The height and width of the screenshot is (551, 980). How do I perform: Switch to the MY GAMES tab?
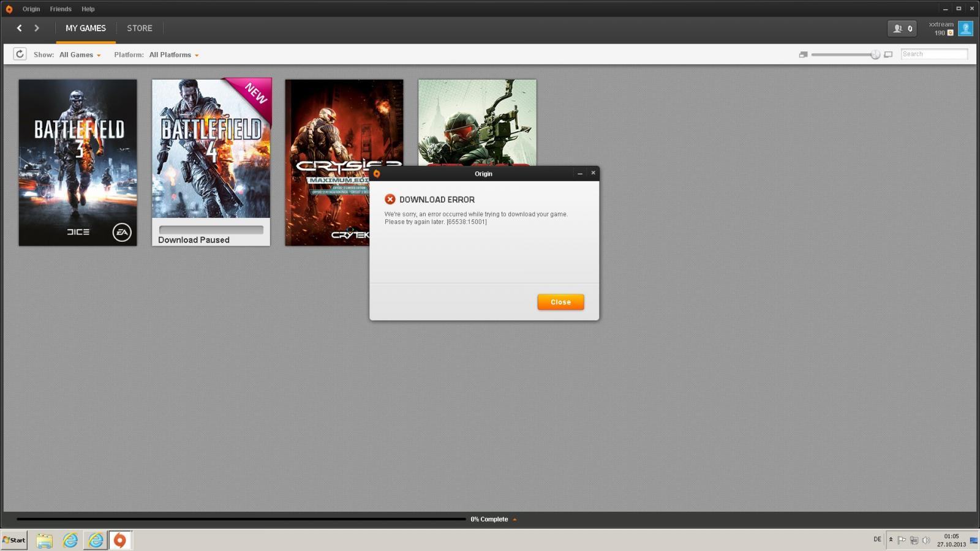click(x=86, y=28)
